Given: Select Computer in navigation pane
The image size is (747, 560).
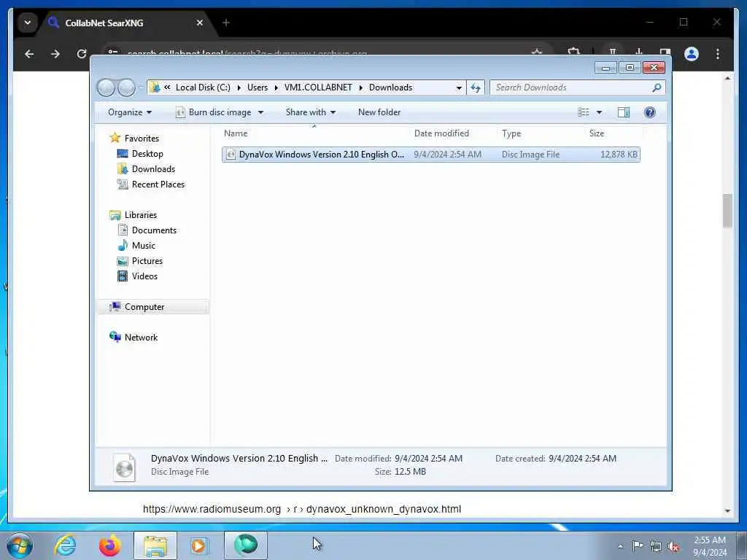Looking at the screenshot, I should [144, 307].
